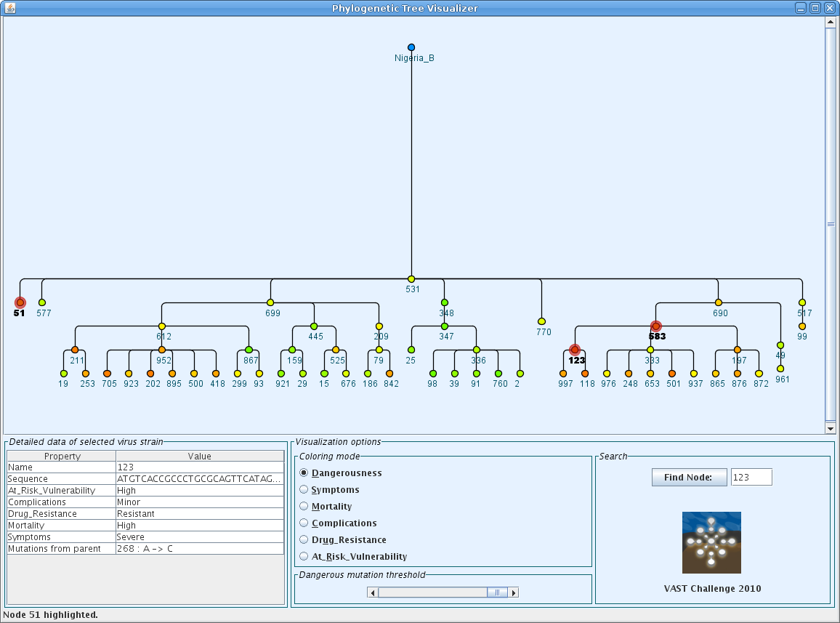Select leaf node 25

(411, 350)
